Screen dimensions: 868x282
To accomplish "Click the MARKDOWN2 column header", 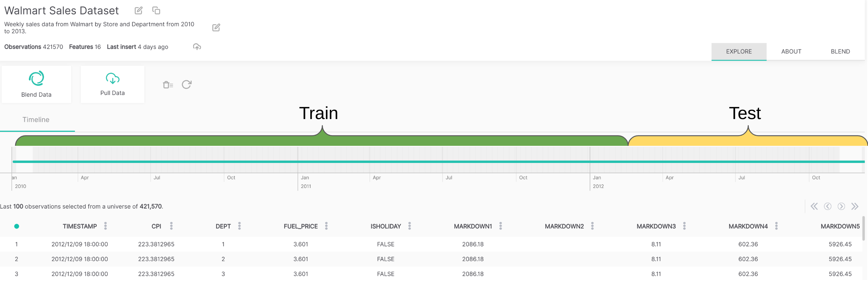I will 564,226.
